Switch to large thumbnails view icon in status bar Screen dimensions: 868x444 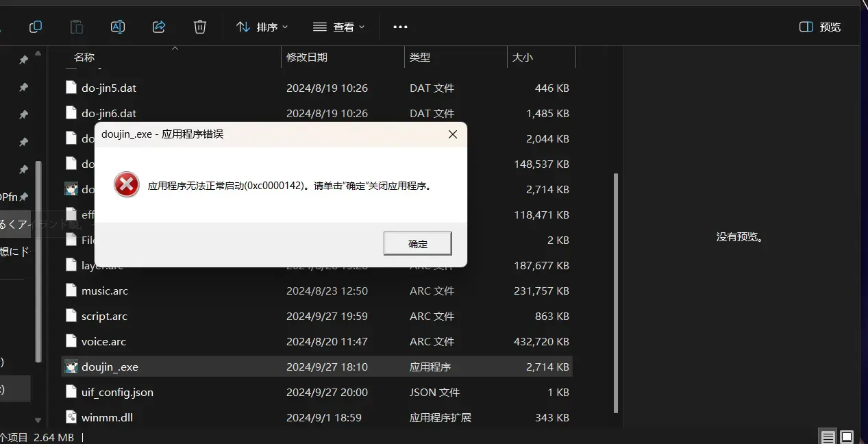pyautogui.click(x=847, y=437)
